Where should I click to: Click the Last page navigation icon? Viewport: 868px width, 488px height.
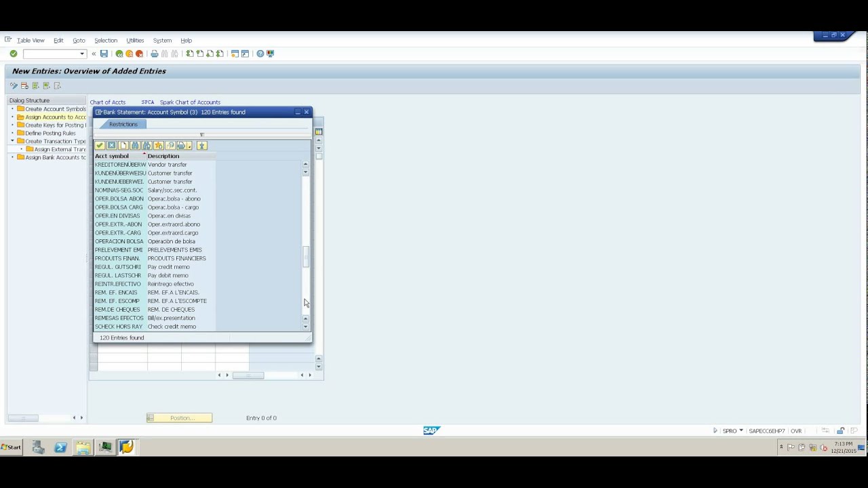220,54
